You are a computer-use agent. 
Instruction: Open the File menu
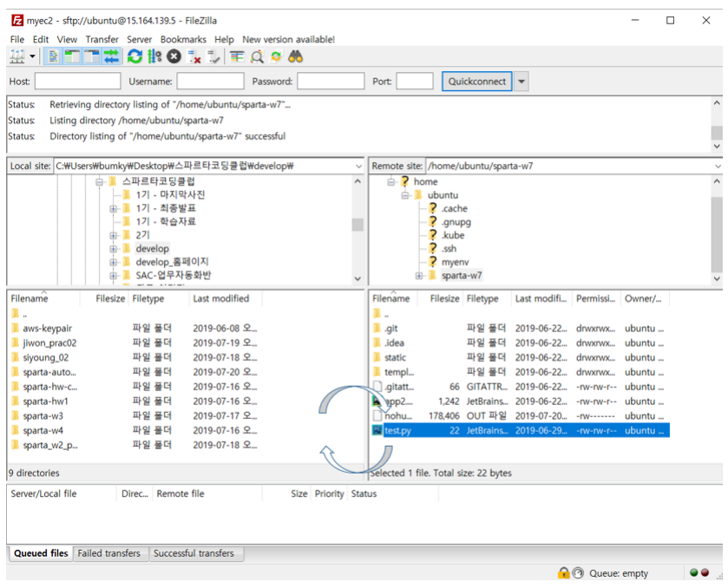17,39
